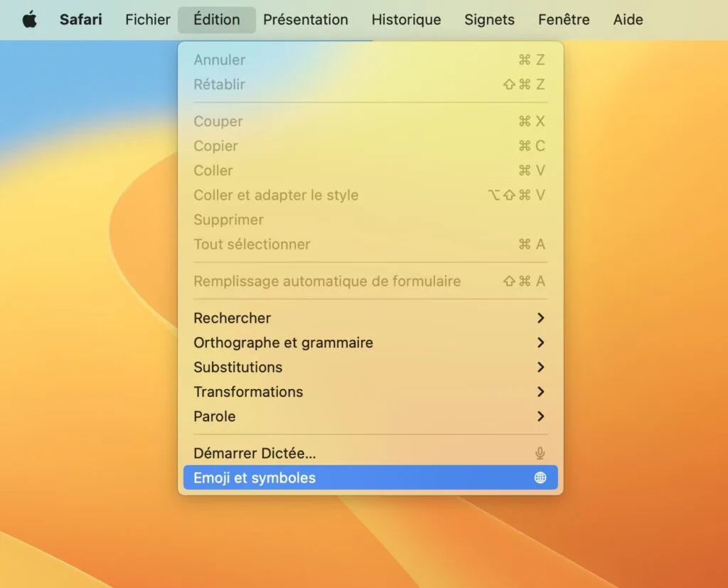Image resolution: width=728 pixels, height=588 pixels.
Task: Start dictation with Démarrer Dictée…
Action: point(370,454)
